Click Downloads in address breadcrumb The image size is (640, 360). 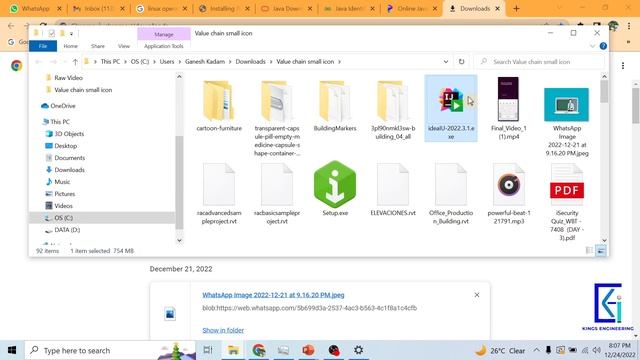(x=250, y=62)
